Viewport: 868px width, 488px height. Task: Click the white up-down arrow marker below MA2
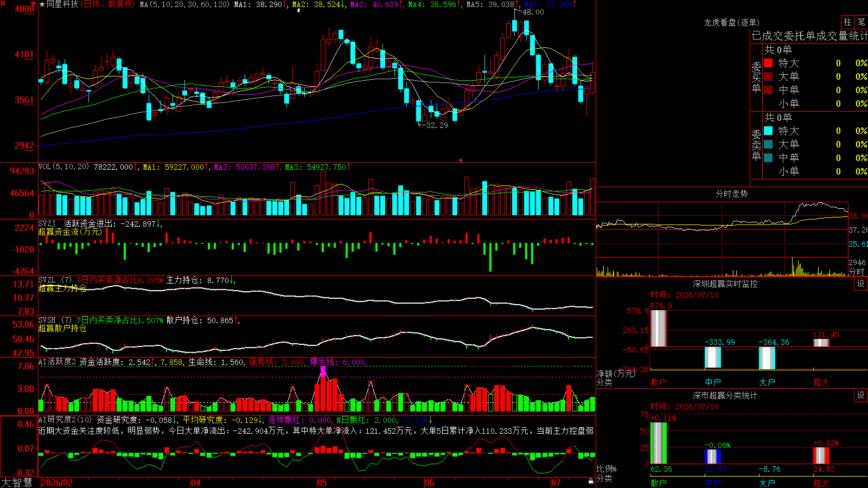(298, 10)
